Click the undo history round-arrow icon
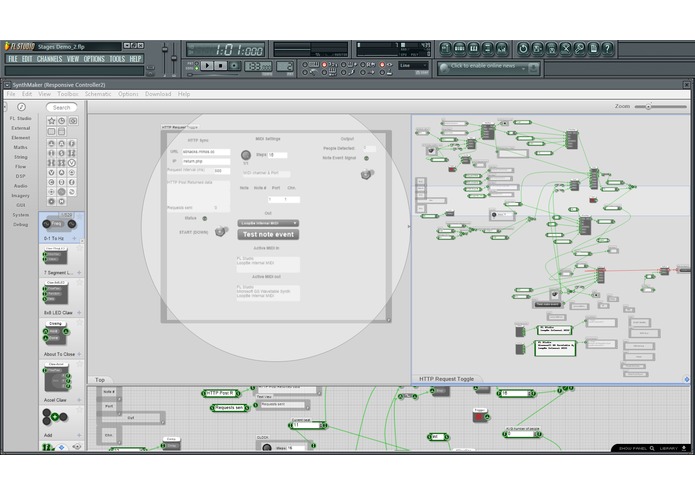The height and width of the screenshot is (494, 695). pos(523,48)
